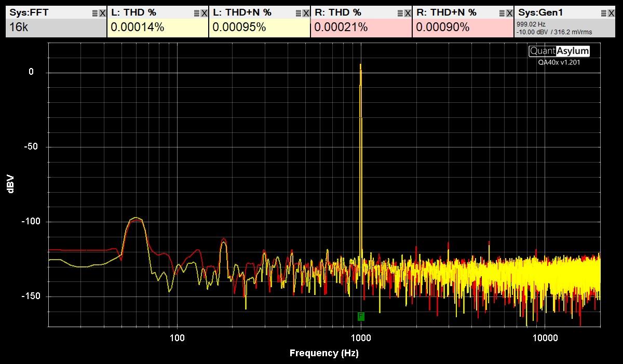The height and width of the screenshot is (364, 623).
Task: Open the R: THD+N % panel menu icon
Action: [x=502, y=13]
